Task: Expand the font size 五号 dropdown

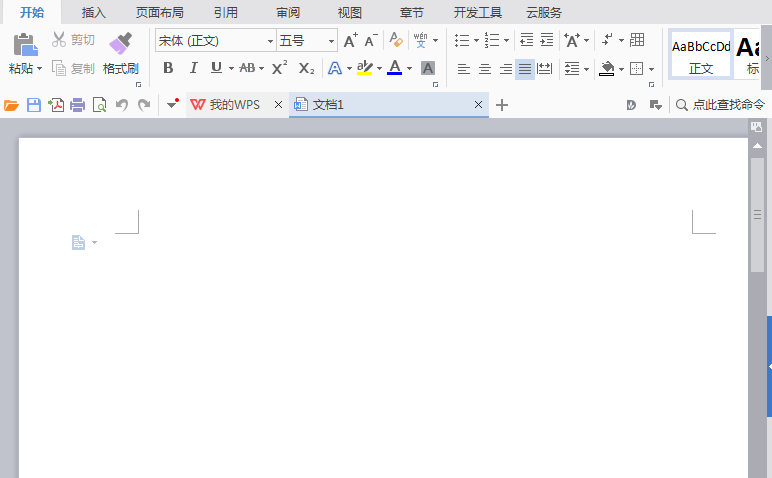Action: [332, 41]
